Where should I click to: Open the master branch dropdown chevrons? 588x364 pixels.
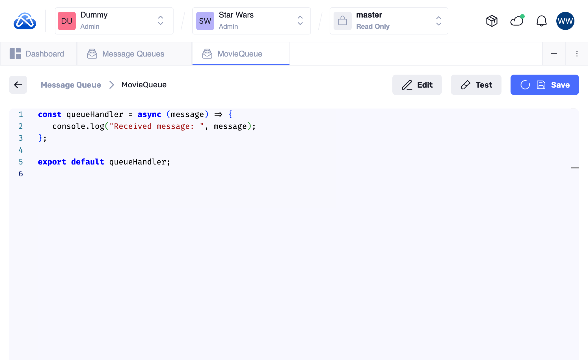pos(438,21)
